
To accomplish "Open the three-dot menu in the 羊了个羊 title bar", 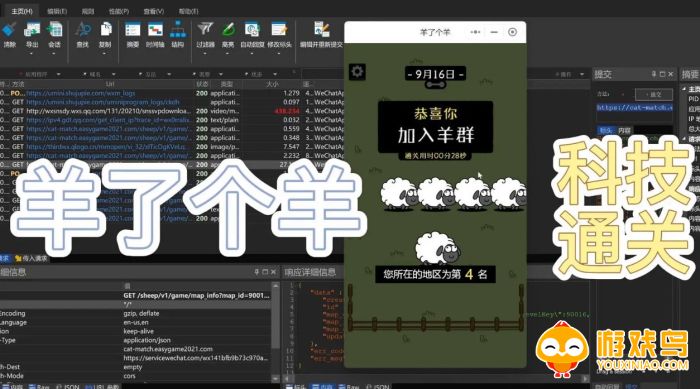I will [x=475, y=32].
